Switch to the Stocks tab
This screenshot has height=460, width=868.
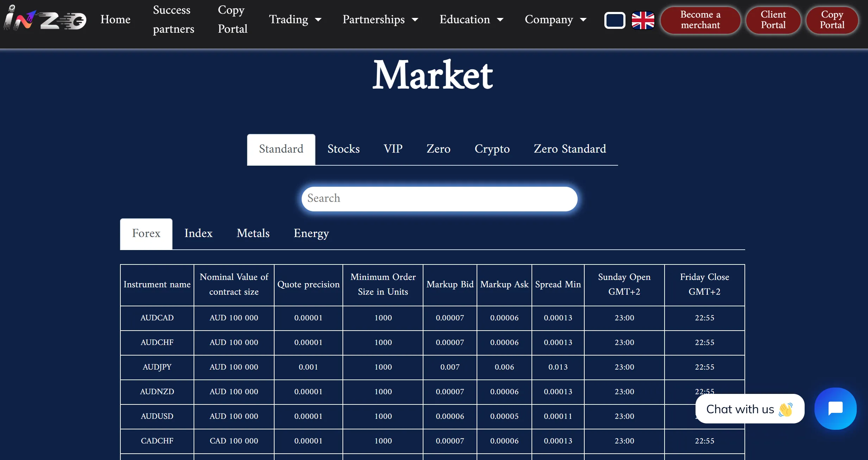pos(344,149)
